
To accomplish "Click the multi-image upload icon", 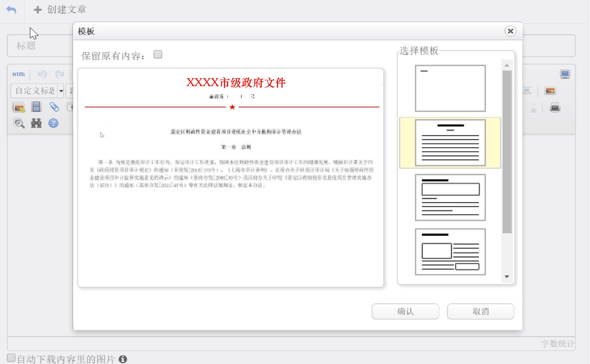I will 19,107.
